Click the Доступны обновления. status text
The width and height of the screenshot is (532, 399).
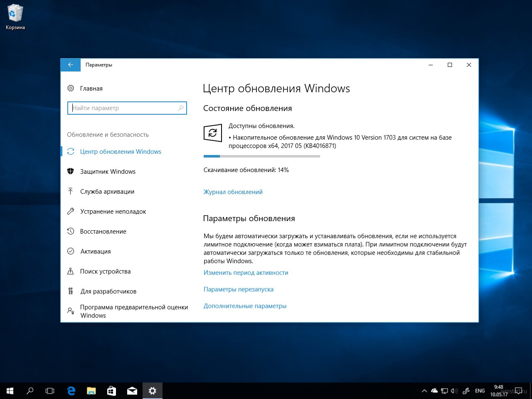pos(261,126)
